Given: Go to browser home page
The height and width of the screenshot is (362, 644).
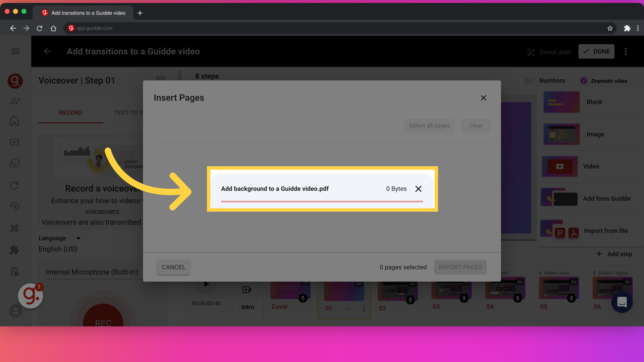Looking at the screenshot, I should [x=53, y=28].
